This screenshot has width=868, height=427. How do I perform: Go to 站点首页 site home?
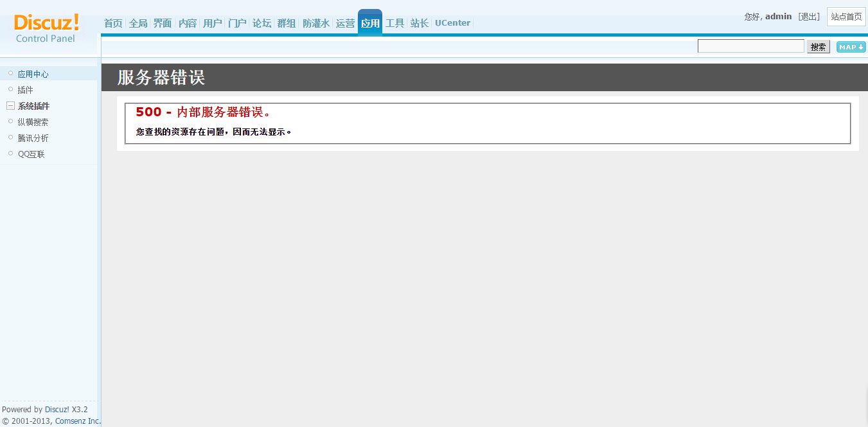(x=846, y=17)
